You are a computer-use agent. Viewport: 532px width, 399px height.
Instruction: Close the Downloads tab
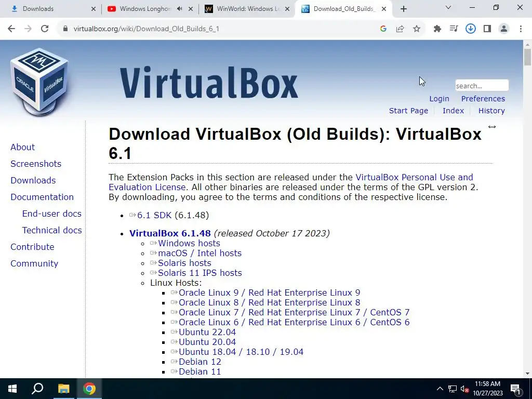pyautogui.click(x=94, y=9)
